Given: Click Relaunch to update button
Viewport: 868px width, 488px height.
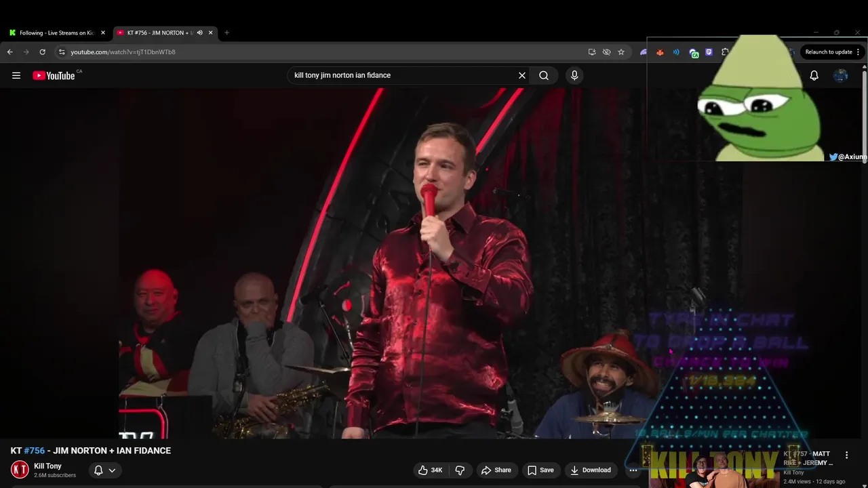Looking at the screenshot, I should [829, 52].
